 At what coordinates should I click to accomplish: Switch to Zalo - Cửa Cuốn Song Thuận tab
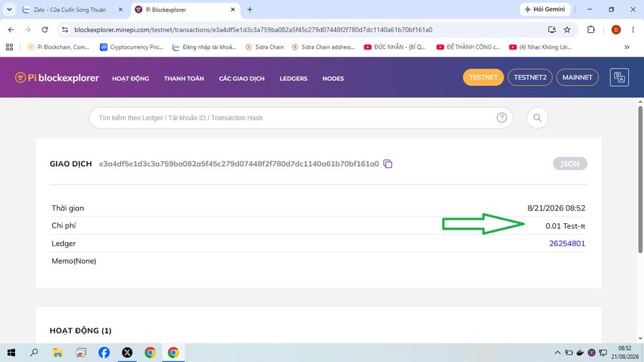[70, 9]
